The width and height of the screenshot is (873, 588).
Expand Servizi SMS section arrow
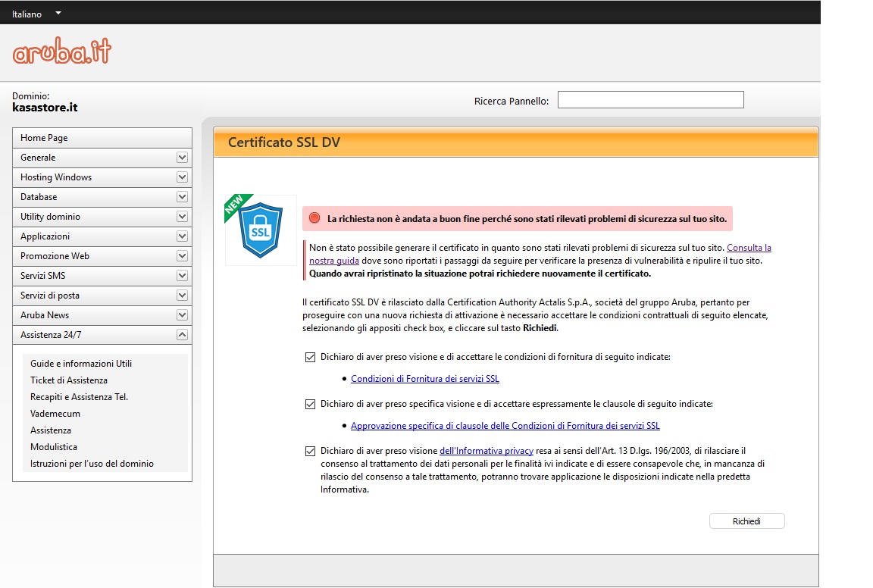pos(182,276)
